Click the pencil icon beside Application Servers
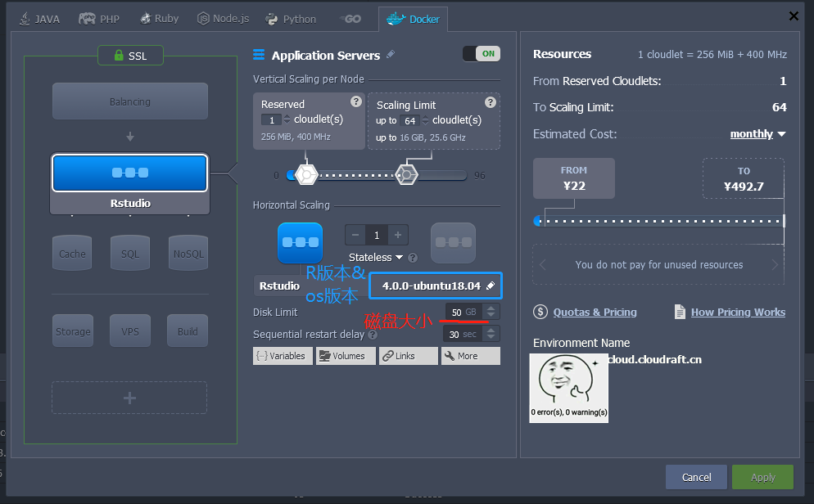 tap(391, 55)
